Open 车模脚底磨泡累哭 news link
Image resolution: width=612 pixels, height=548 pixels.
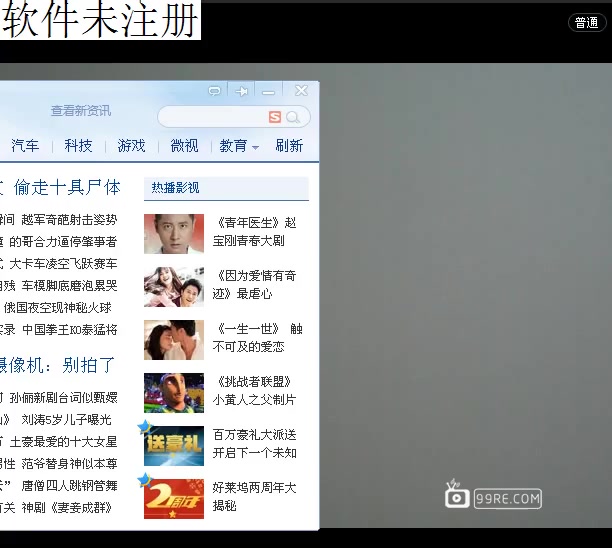[69, 285]
